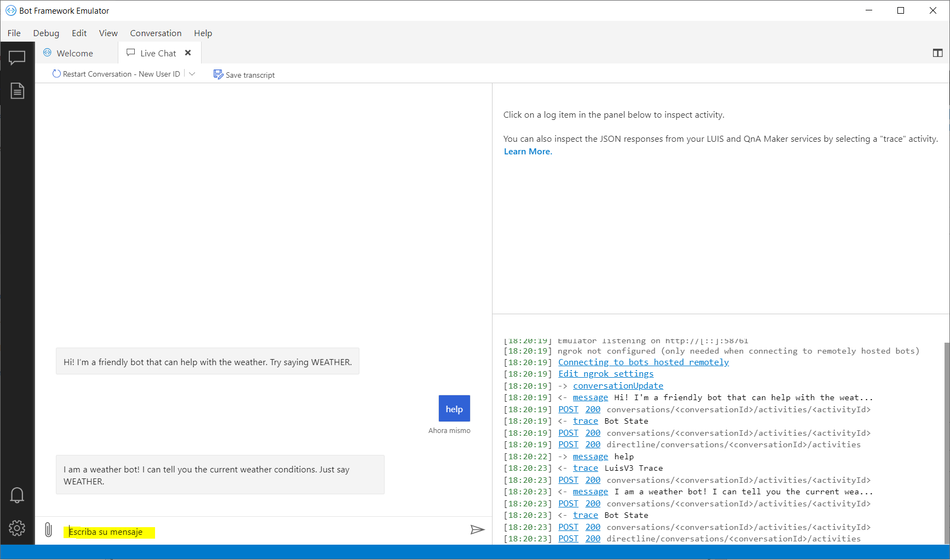Attach a file using the paperclip icon
The height and width of the screenshot is (560, 950).
pos(48,529)
